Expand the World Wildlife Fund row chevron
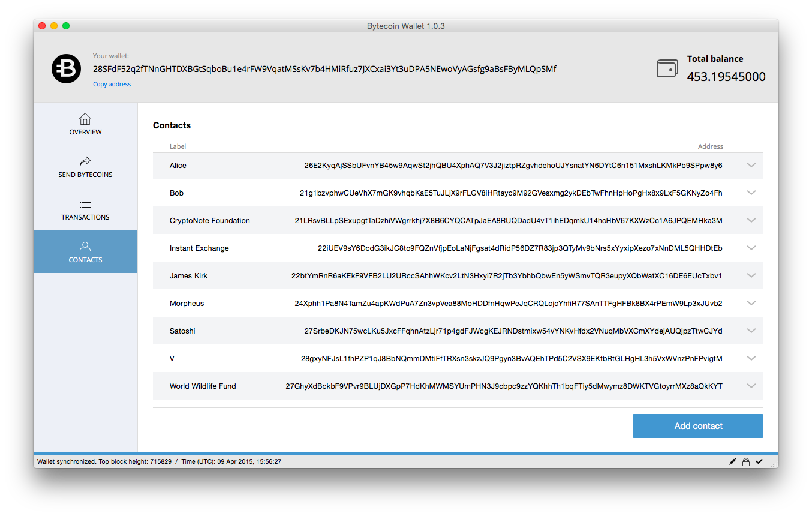The height and width of the screenshot is (516, 812). point(751,386)
